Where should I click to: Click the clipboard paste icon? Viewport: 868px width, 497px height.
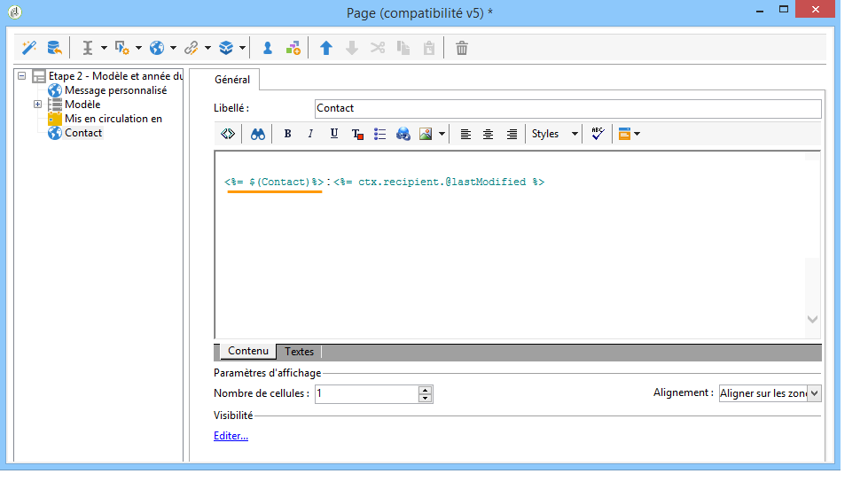pyautogui.click(x=429, y=48)
